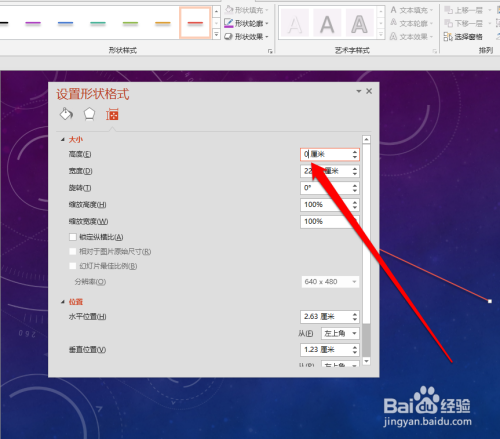Choose the orange line shape style
500x439 pixels.
[163, 23]
